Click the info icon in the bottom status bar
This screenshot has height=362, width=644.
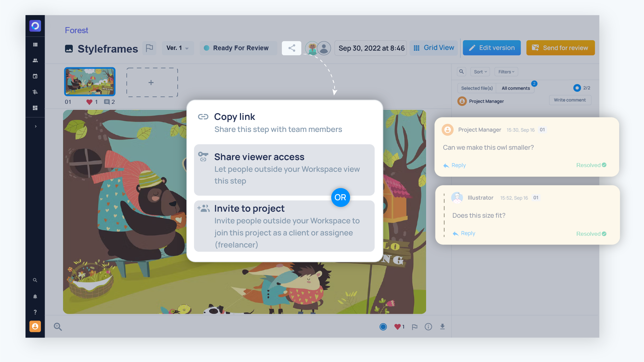pyautogui.click(x=427, y=326)
